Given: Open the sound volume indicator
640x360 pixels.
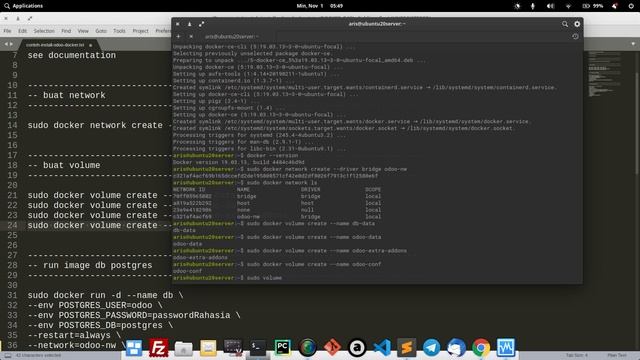Looking at the screenshot, I should [551, 6].
